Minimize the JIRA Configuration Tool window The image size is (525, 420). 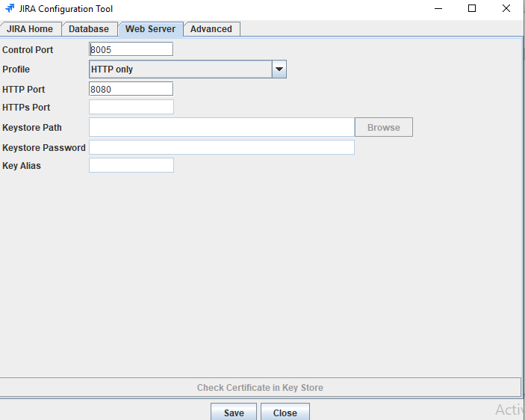coord(438,8)
